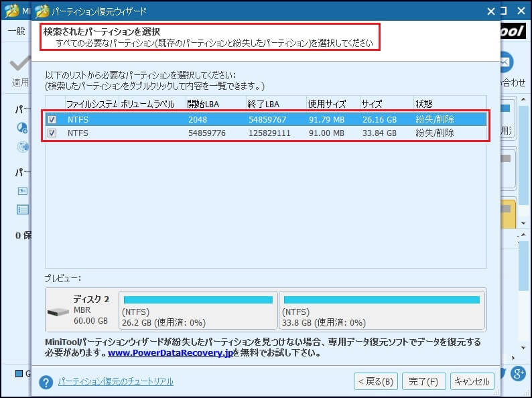Open the 一般 menu in main window
The height and width of the screenshot is (398, 532).
(17, 31)
